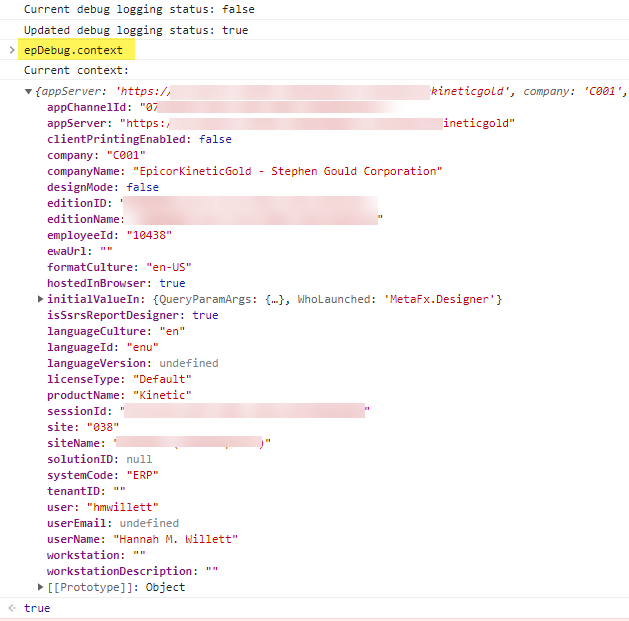Click the siteName property name
Screen dimensions: 629x621
click(76, 443)
